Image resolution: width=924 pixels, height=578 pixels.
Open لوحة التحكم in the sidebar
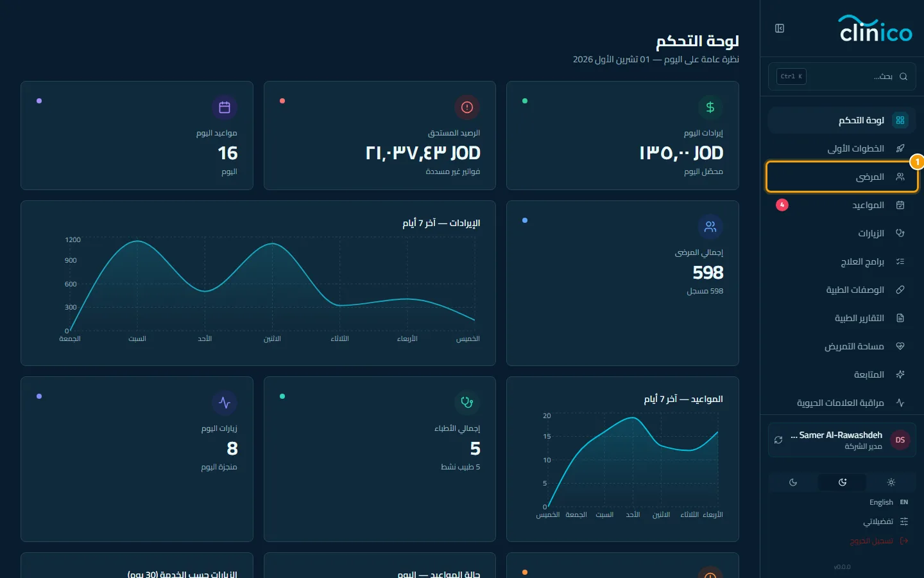(x=842, y=120)
